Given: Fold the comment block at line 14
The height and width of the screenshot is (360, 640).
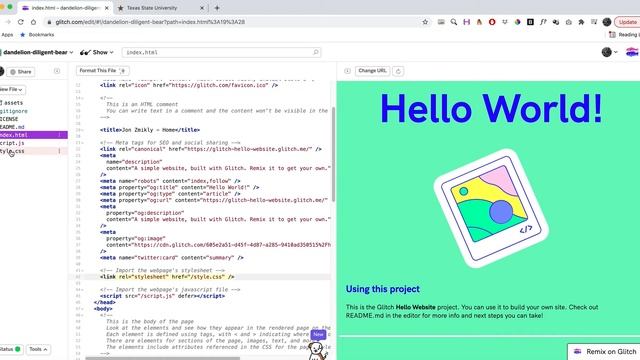Looking at the screenshot, I should 82,98.
